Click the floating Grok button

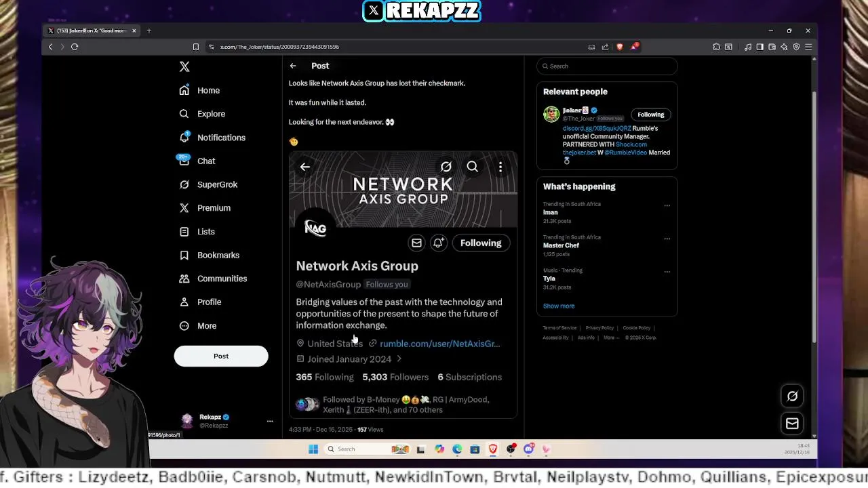792,396
